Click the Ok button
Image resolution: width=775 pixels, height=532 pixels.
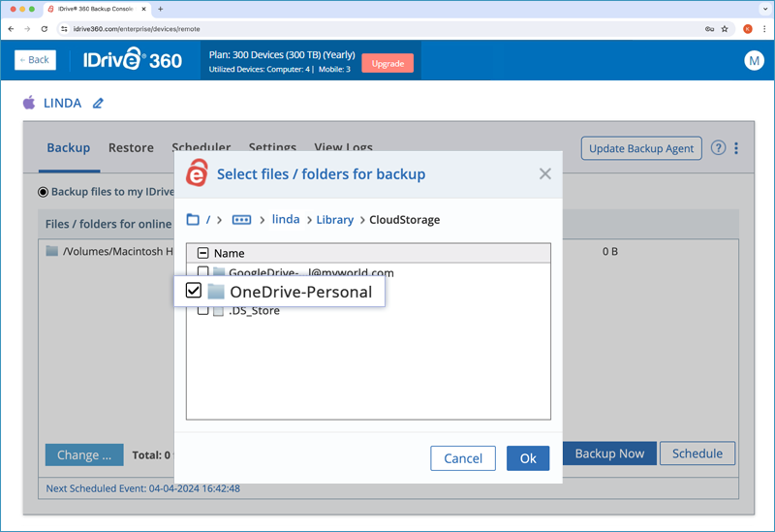(528, 458)
